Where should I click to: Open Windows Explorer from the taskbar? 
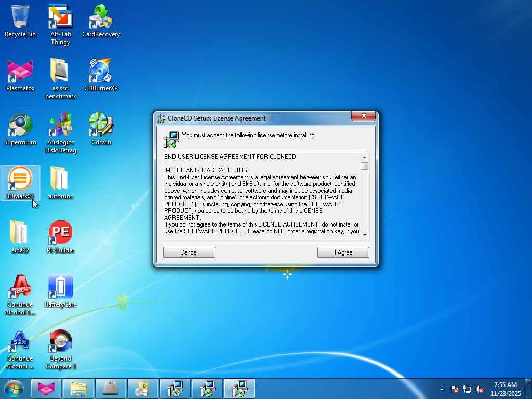pos(78,389)
